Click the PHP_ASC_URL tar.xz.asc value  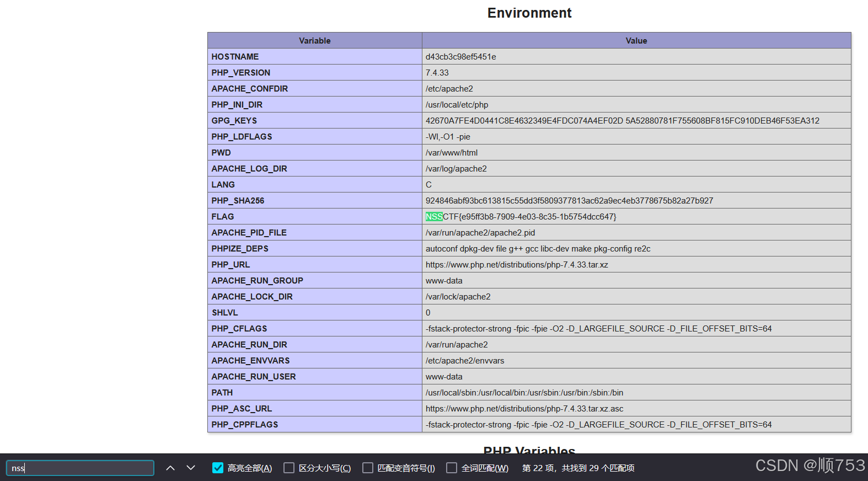524,409
